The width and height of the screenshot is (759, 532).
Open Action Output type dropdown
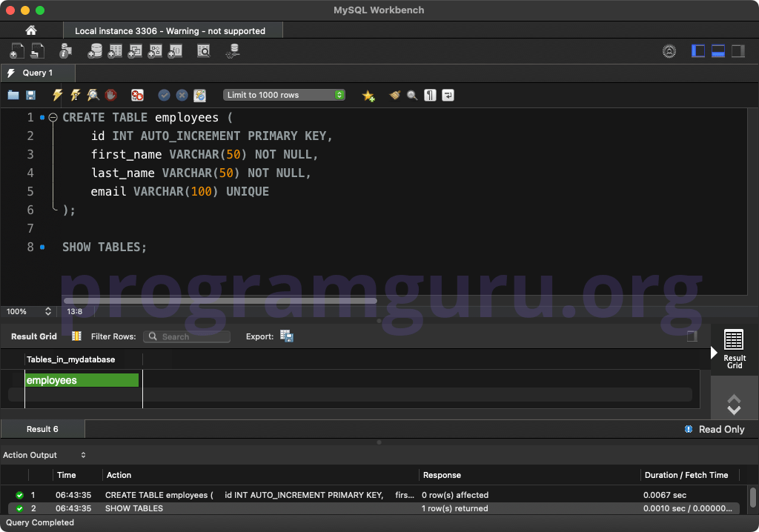click(83, 455)
